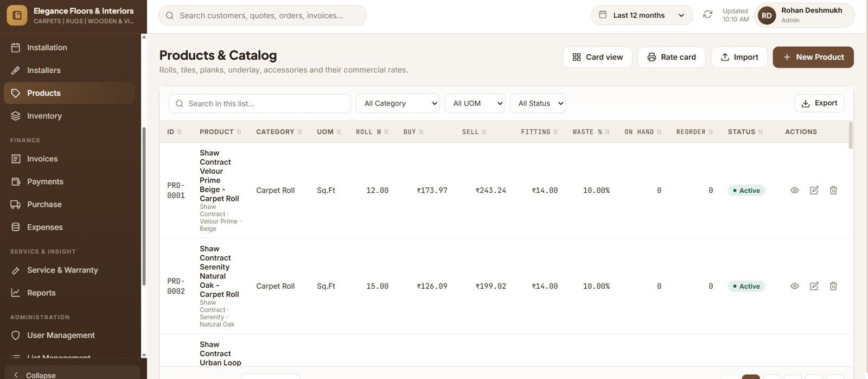The height and width of the screenshot is (379, 868).
Task: Sort by Fitting column
Action: tap(539, 132)
